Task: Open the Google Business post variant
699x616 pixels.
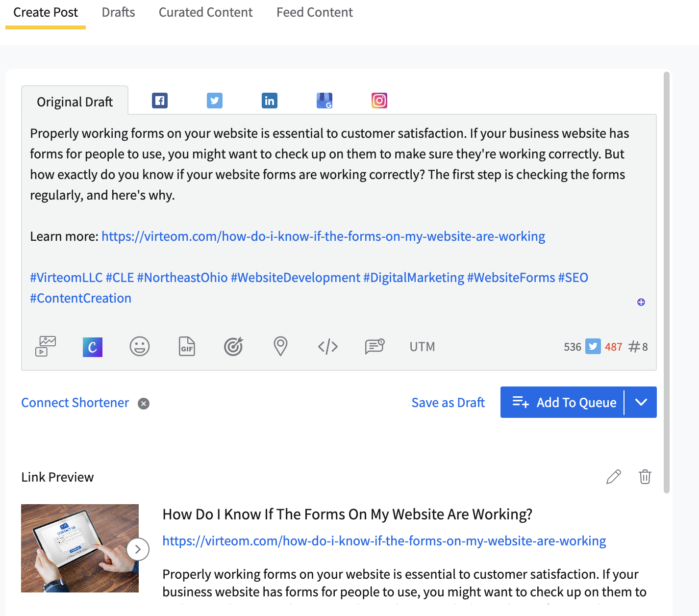Action: pyautogui.click(x=325, y=101)
